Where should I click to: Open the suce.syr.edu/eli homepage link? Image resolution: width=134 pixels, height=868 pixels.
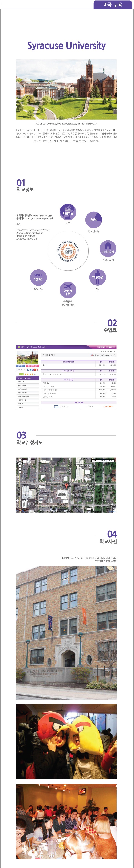(x=40, y=218)
